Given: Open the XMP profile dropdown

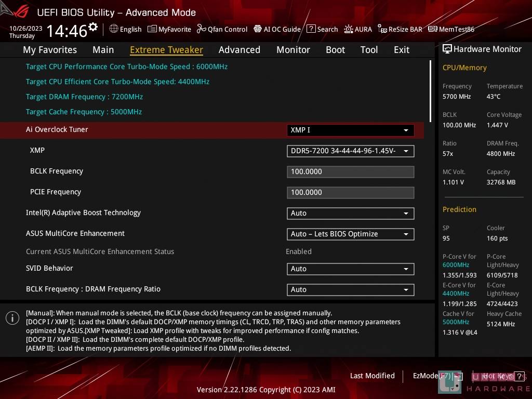Looking at the screenshot, I should click(x=350, y=151).
